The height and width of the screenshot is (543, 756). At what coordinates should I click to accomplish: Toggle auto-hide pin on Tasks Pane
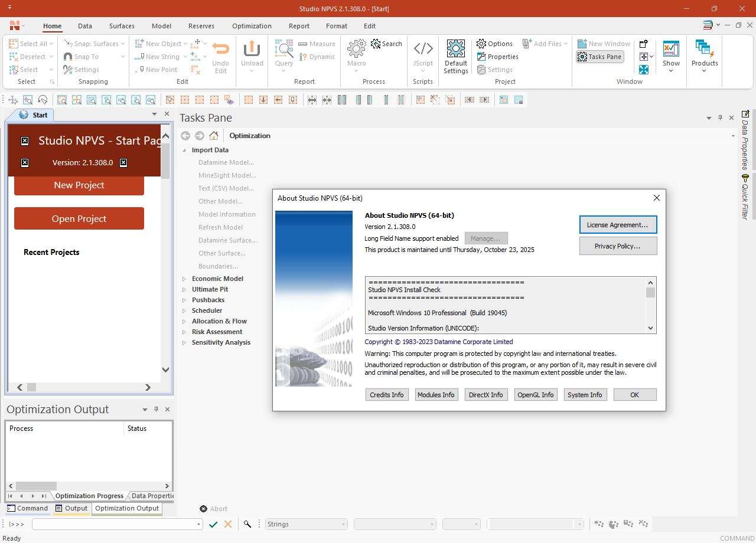[x=720, y=117]
